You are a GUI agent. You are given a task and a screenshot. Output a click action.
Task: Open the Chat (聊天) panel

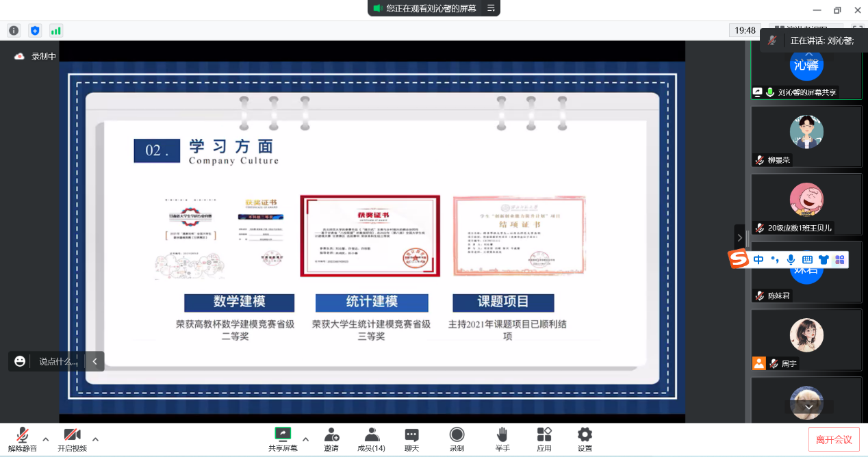pyautogui.click(x=411, y=439)
